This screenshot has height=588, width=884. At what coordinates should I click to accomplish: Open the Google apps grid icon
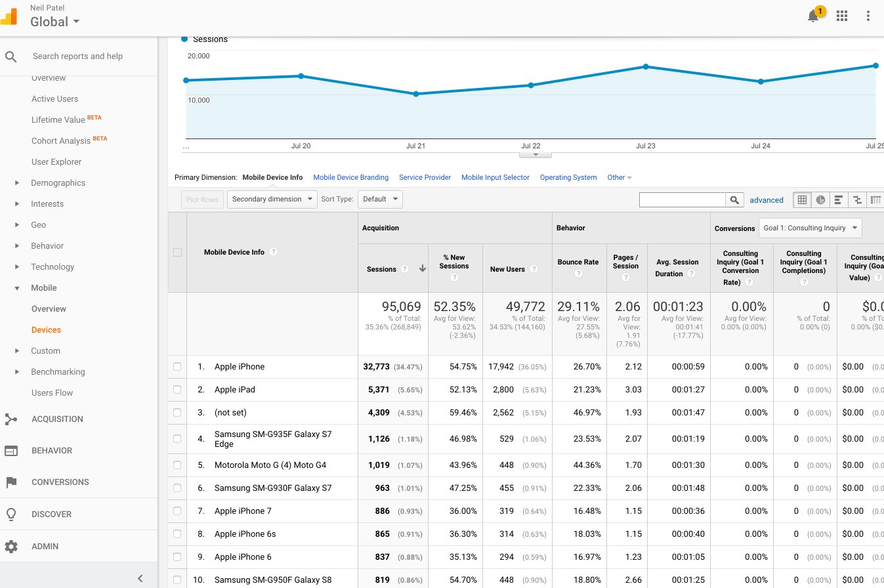pyautogui.click(x=842, y=16)
